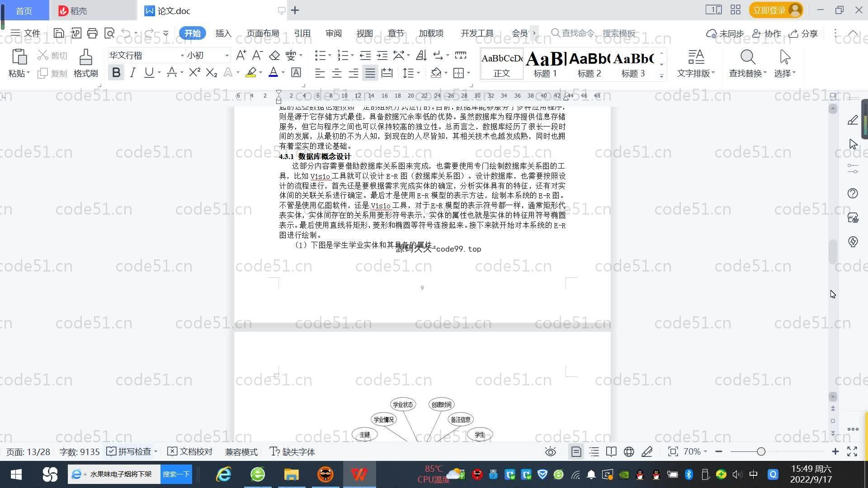Click the help question mark sidebar icon
Image resolution: width=868 pixels, height=488 pixels.
(853, 193)
